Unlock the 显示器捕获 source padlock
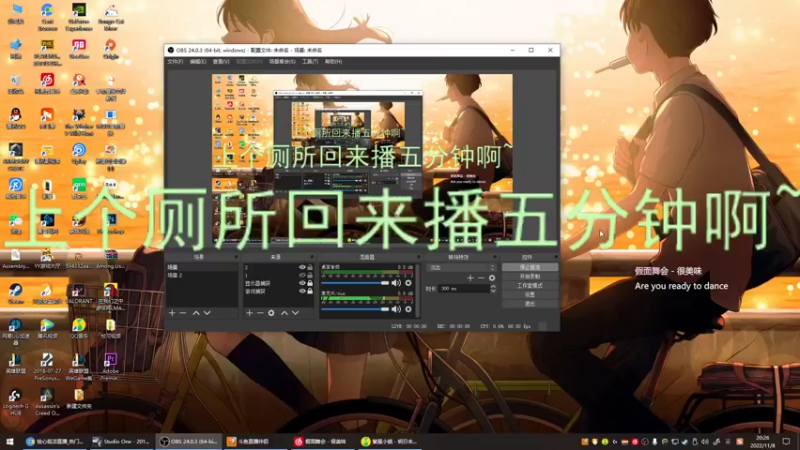 pos(310,283)
